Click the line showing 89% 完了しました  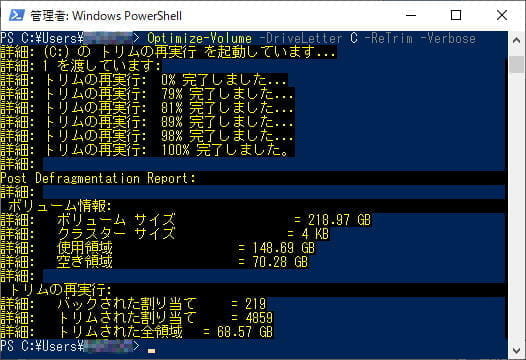coord(147,122)
